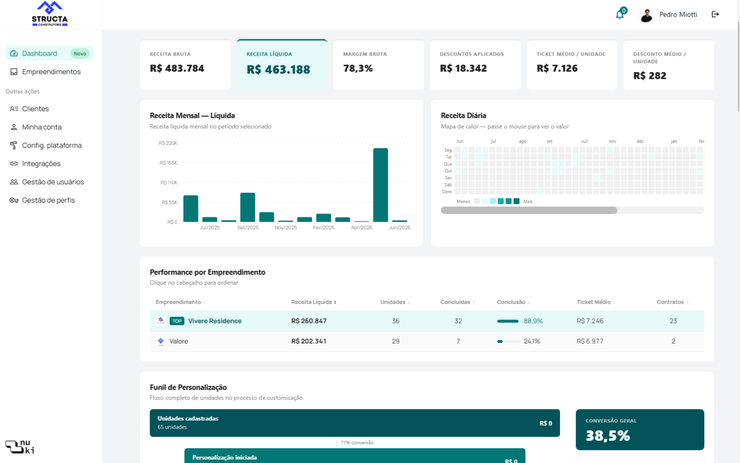Click the logout icon
Screen dimensions: 740x463
tap(715, 14)
